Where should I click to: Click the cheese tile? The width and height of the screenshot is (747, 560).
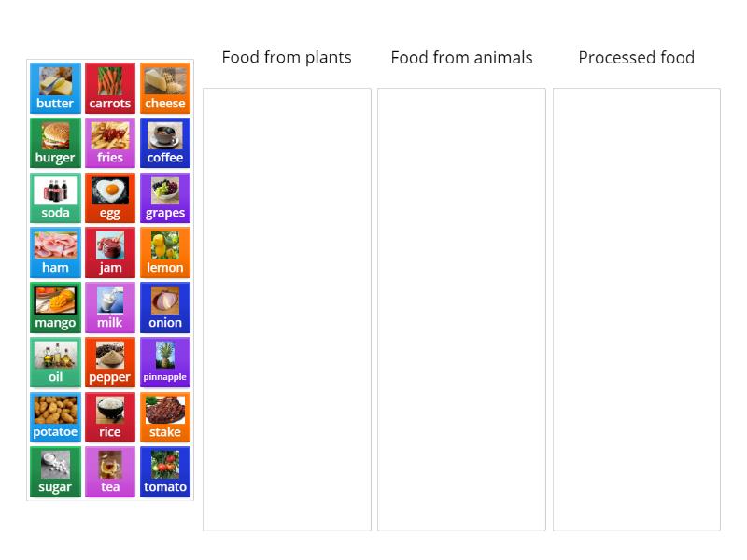[165, 87]
